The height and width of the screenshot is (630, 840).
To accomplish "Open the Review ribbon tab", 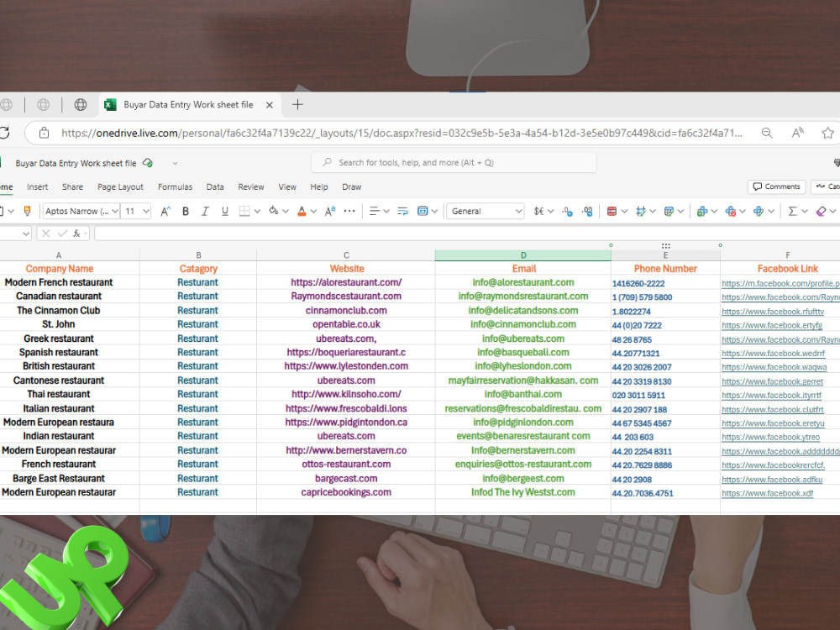I will click(x=250, y=187).
